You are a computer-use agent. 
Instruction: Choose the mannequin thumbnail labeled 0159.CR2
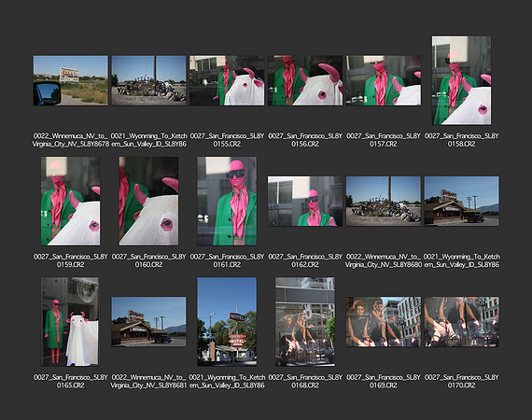(71, 201)
